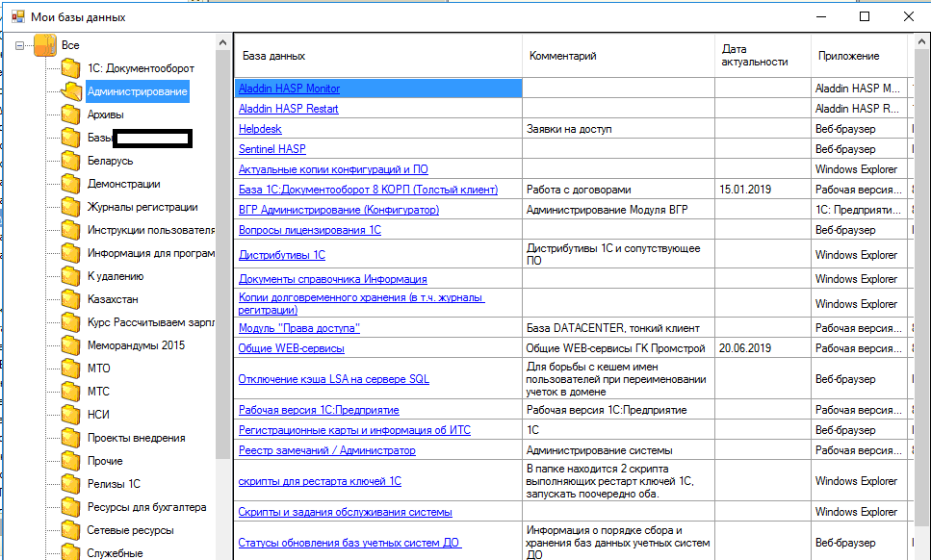Click the folder tree scroll up arrow
The height and width of the screenshot is (560, 931).
coord(222,42)
